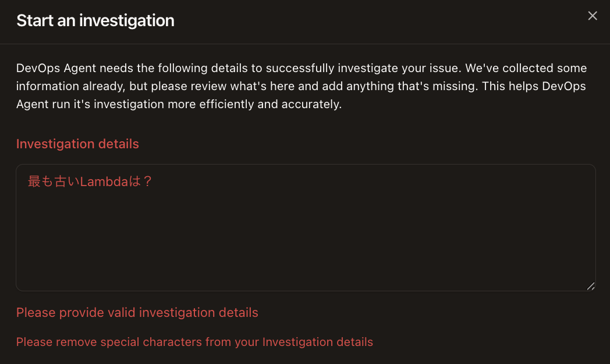Click "Please remove special characters" error message
Image resolution: width=610 pixels, height=364 pixels.
(x=194, y=342)
